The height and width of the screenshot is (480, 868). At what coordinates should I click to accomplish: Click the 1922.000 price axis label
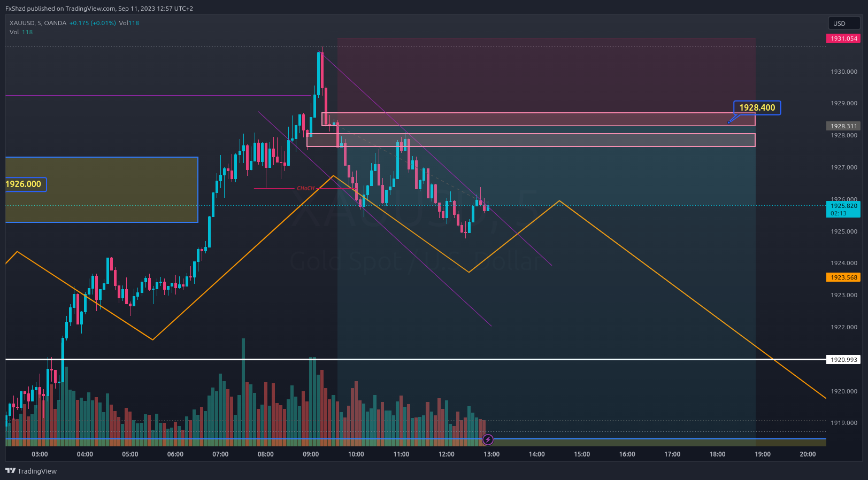[x=843, y=327]
